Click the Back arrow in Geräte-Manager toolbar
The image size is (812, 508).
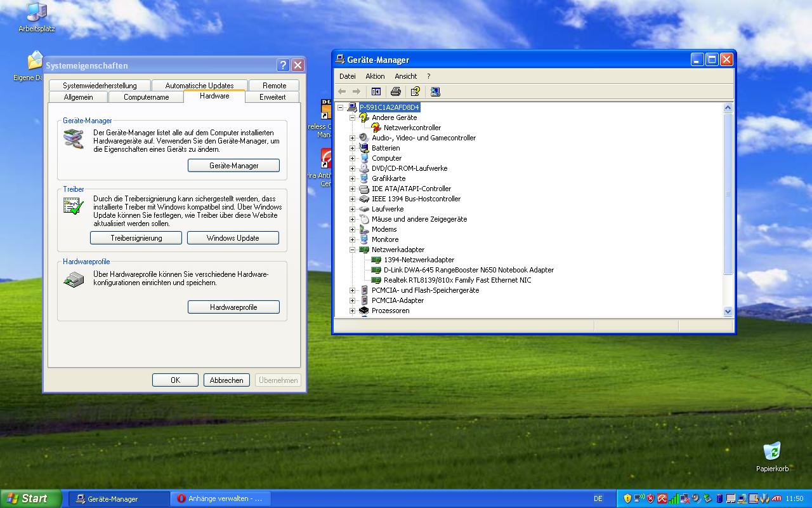[x=342, y=91]
